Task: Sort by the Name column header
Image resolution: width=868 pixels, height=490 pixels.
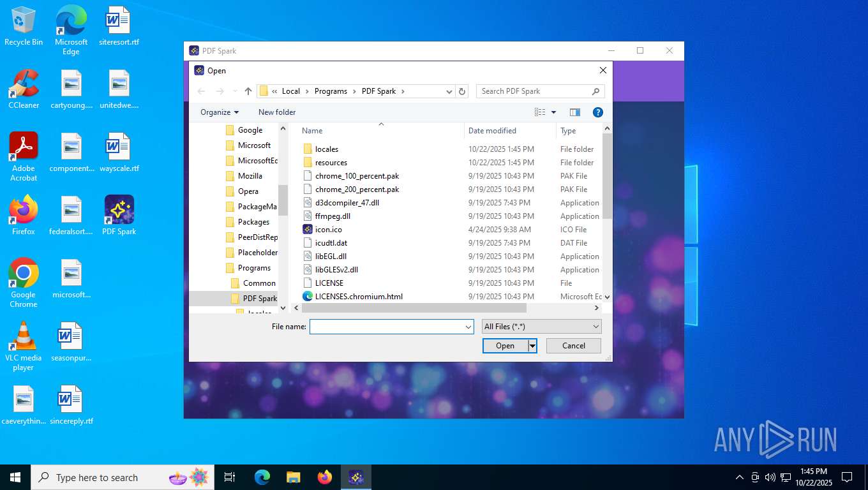Action: pyautogui.click(x=382, y=131)
